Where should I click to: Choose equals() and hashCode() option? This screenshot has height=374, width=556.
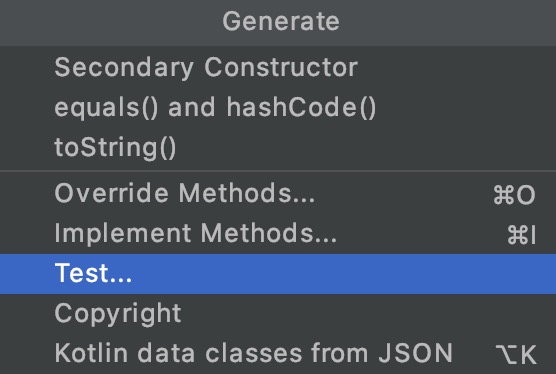(278, 107)
